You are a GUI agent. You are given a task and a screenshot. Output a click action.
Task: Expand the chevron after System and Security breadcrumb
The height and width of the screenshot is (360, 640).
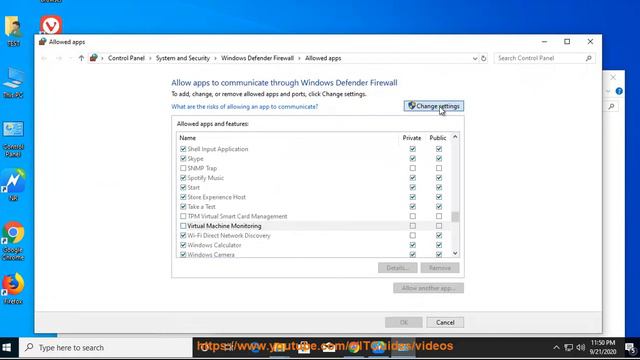pyautogui.click(x=216, y=58)
